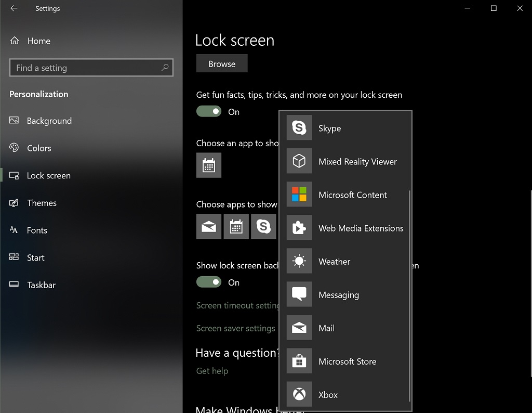Choose Web Media Extensions in the list
This screenshot has height=413, width=532.
pos(345,227)
